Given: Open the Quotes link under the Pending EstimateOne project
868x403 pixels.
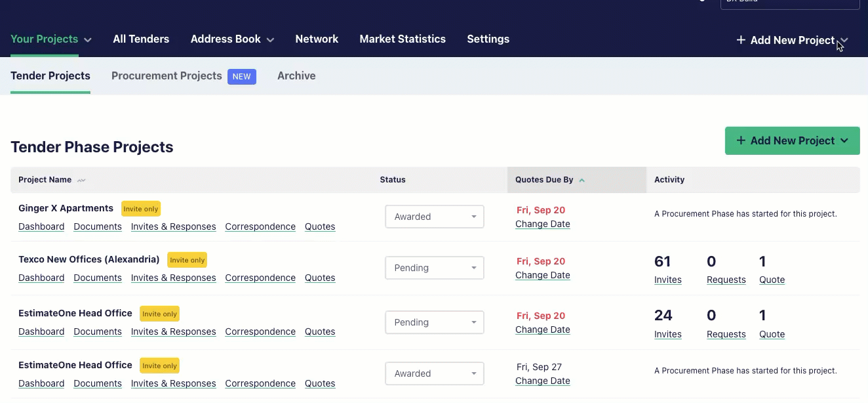Looking at the screenshot, I should tap(320, 332).
